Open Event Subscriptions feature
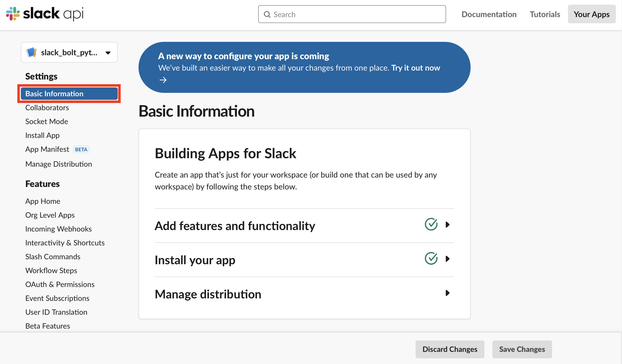Screen dimensions: 622x364 pos(57,298)
